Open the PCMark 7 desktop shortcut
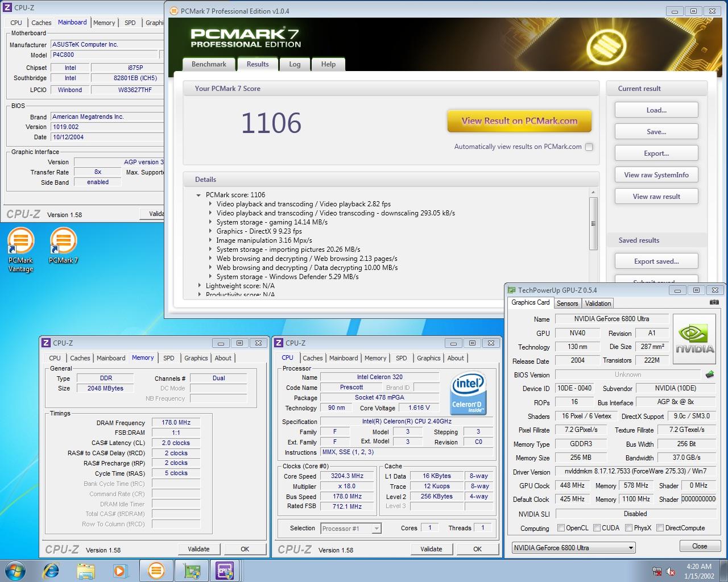Screen dimensions: 728x582 tap(63, 246)
